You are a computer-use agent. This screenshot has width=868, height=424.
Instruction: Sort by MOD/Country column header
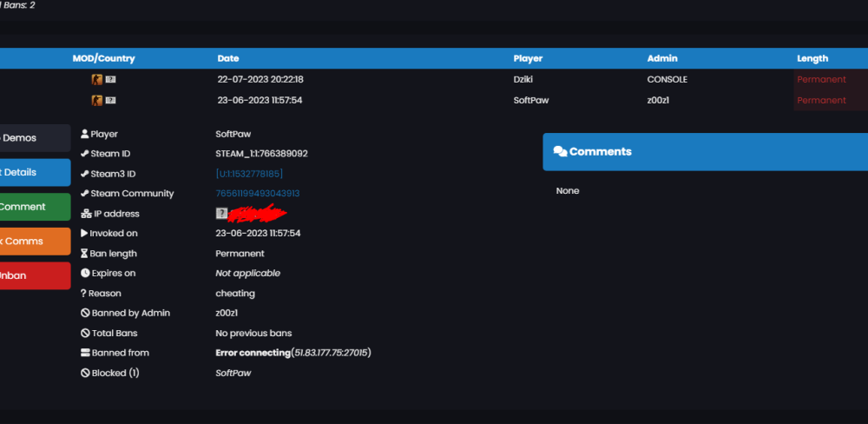[x=103, y=58]
